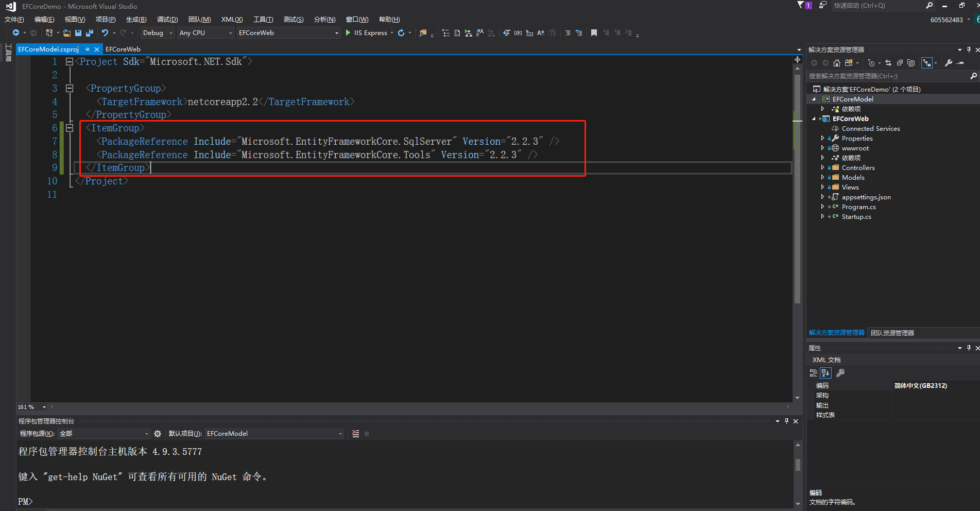Click the Find in Files toolbar icon
Image resolution: width=980 pixels, height=511 pixels.
click(x=423, y=33)
